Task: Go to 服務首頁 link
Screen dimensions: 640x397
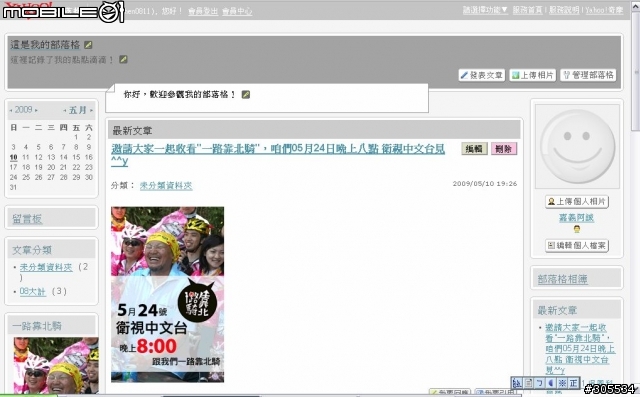Action: pyautogui.click(x=527, y=10)
